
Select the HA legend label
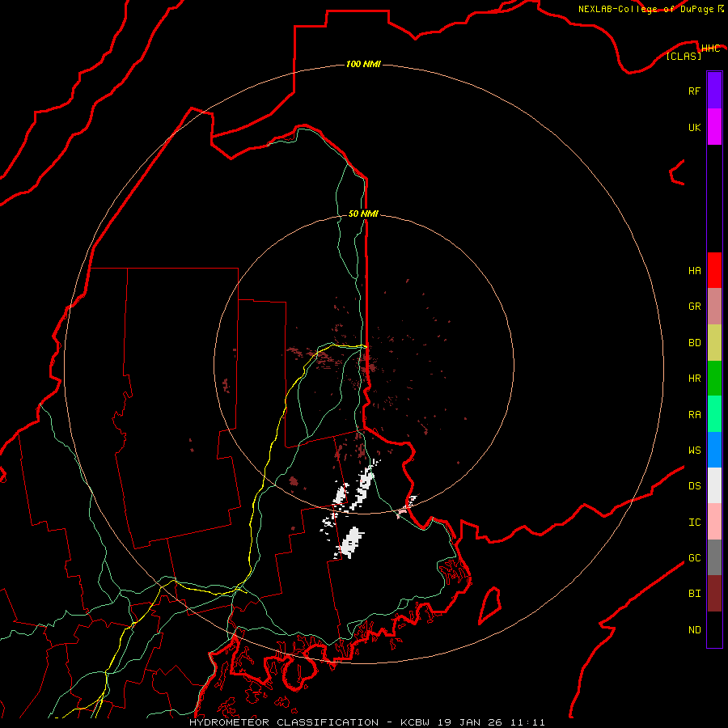[694, 271]
